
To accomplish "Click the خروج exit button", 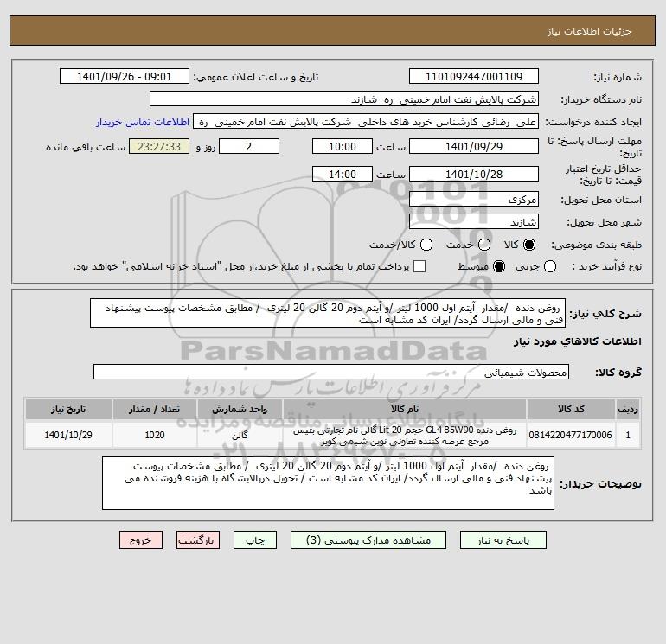I will [x=141, y=540].
